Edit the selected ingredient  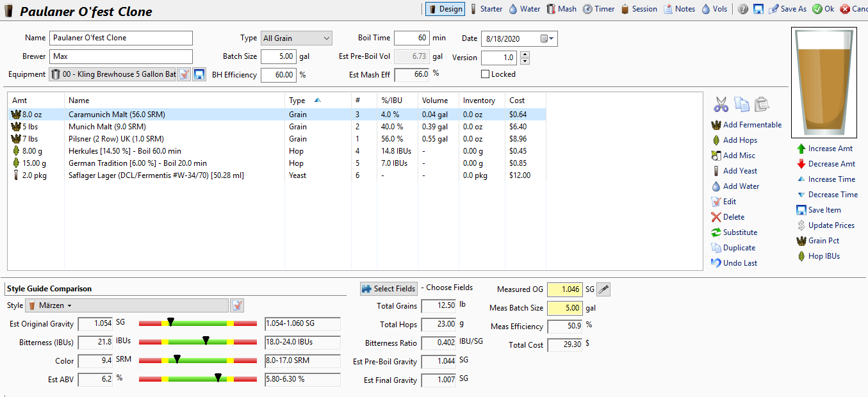pyautogui.click(x=723, y=202)
